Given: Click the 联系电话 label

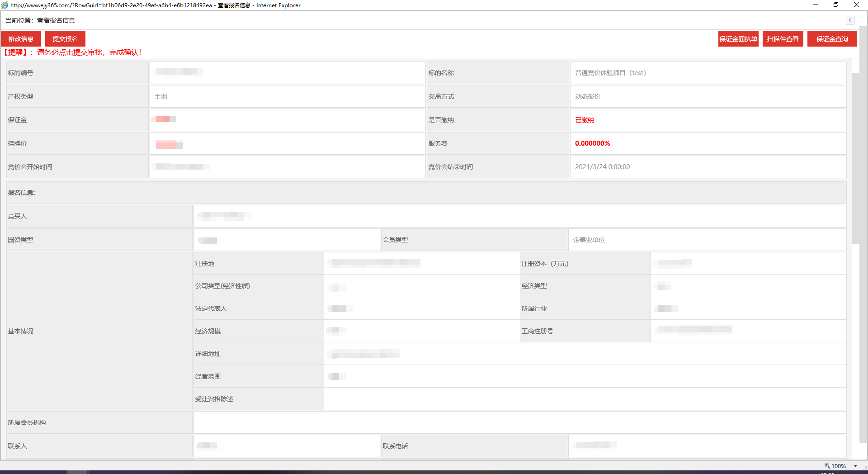Looking at the screenshot, I should click(x=395, y=446).
